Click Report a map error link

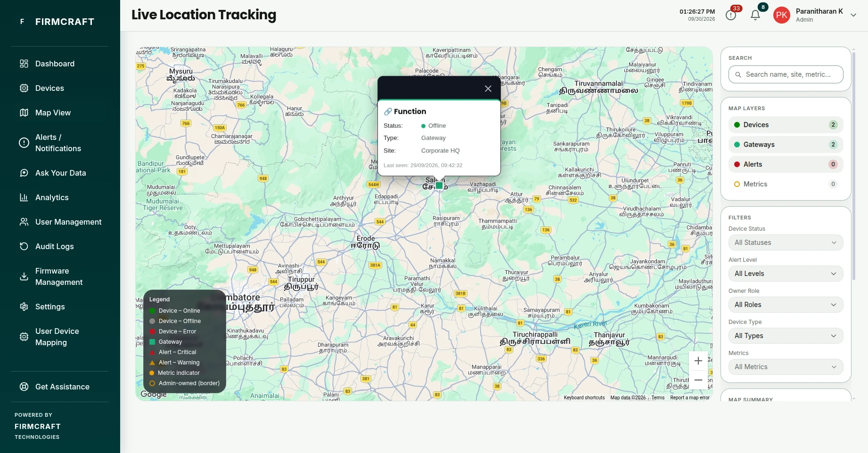[x=690, y=398]
